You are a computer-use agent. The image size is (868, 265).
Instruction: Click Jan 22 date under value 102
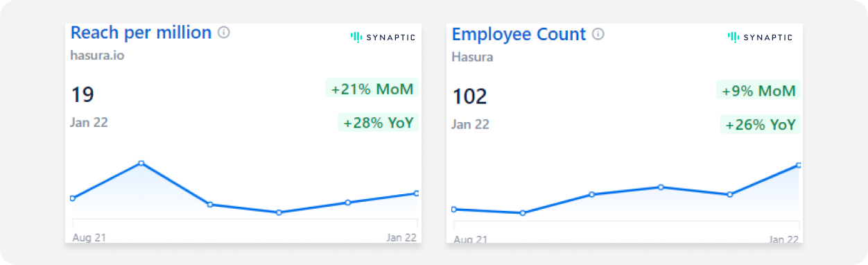tap(470, 125)
